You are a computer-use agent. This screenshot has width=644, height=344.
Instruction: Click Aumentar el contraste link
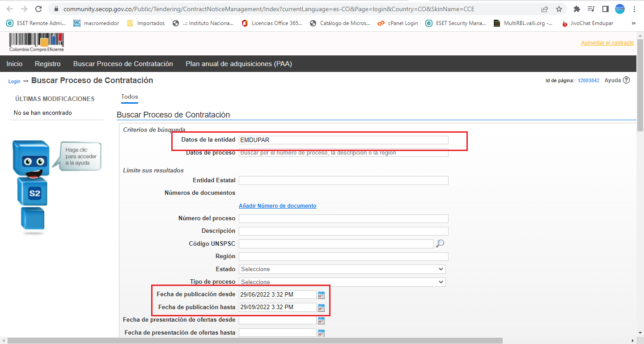(x=607, y=43)
